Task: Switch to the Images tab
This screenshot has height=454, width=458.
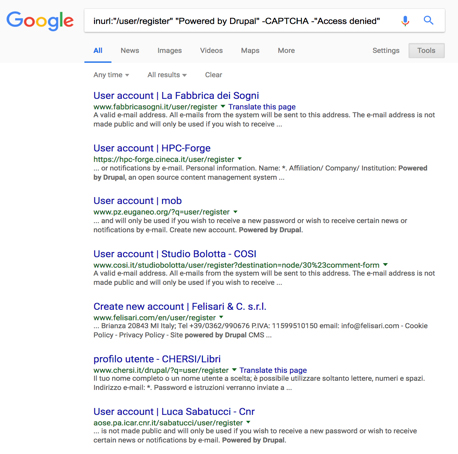Action: [x=169, y=51]
